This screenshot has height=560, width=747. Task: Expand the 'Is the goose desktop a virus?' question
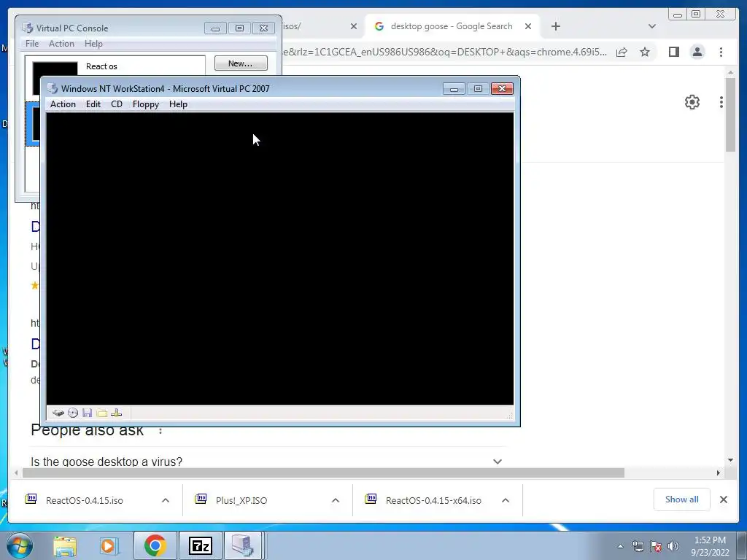(267, 462)
